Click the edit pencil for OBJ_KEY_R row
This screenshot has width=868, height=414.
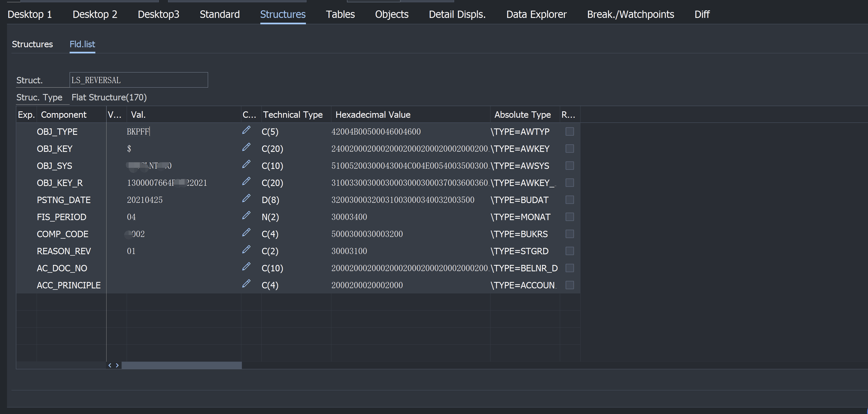click(x=246, y=181)
